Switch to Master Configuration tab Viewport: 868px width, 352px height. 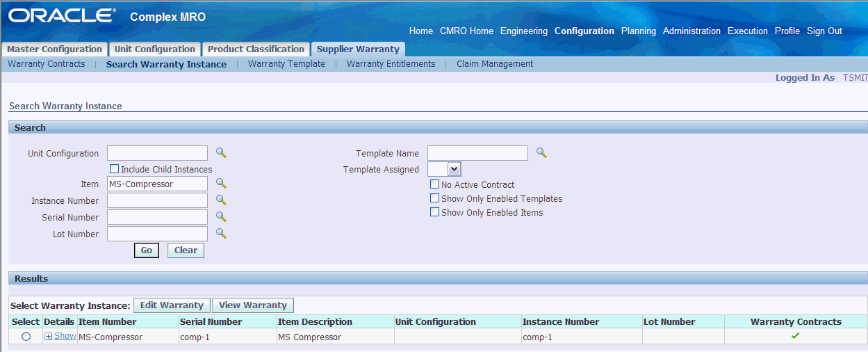coord(54,49)
